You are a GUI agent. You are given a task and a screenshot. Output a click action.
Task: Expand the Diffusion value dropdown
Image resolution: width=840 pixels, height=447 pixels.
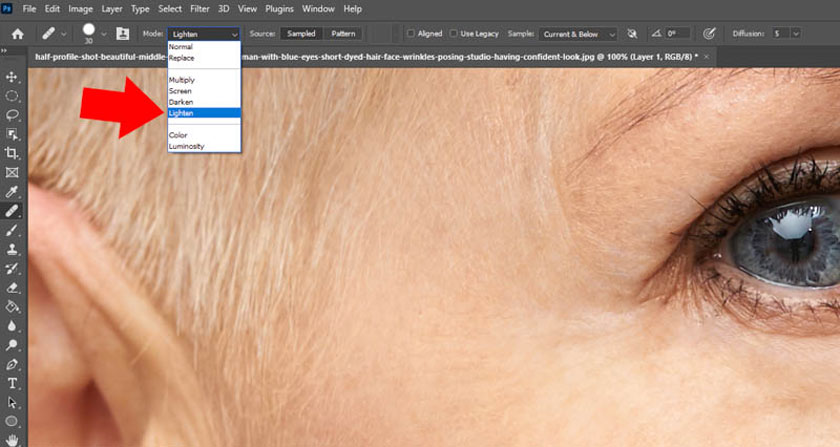(796, 33)
